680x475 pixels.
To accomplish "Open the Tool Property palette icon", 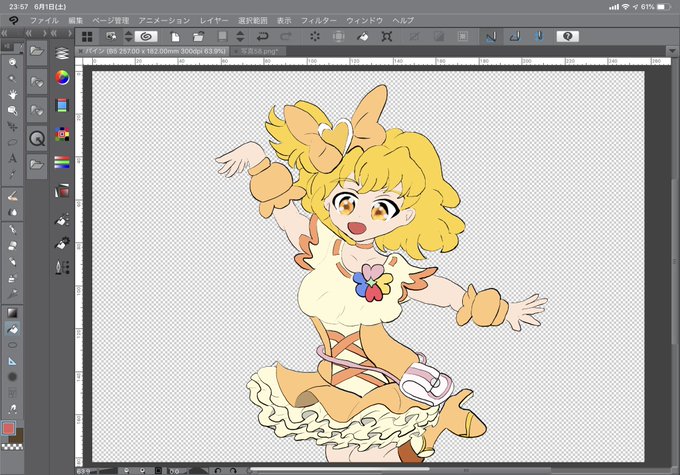I will [x=62, y=243].
